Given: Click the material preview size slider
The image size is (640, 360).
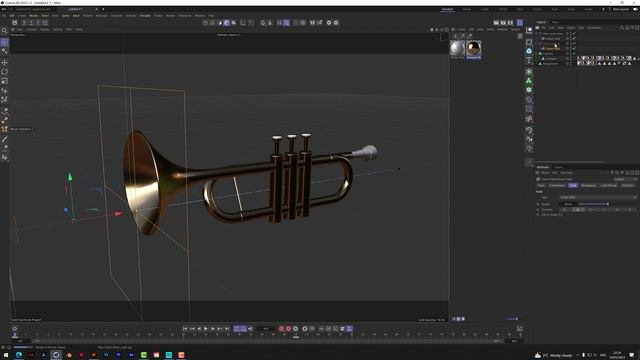Looking at the screenshot, I should pos(513,319).
